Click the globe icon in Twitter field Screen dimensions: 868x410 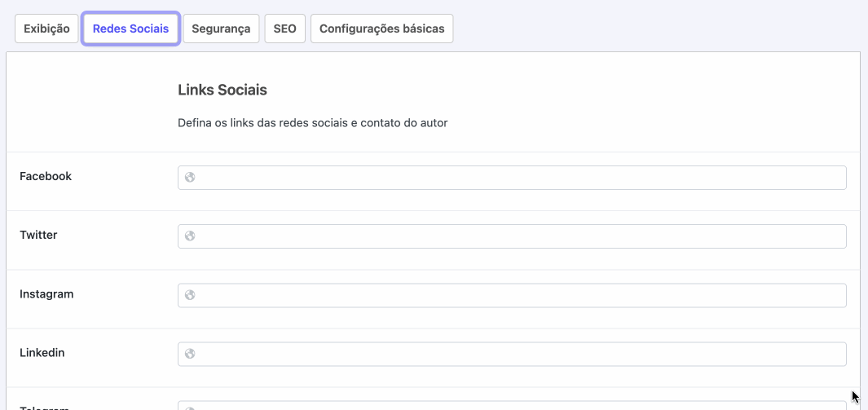pos(190,236)
